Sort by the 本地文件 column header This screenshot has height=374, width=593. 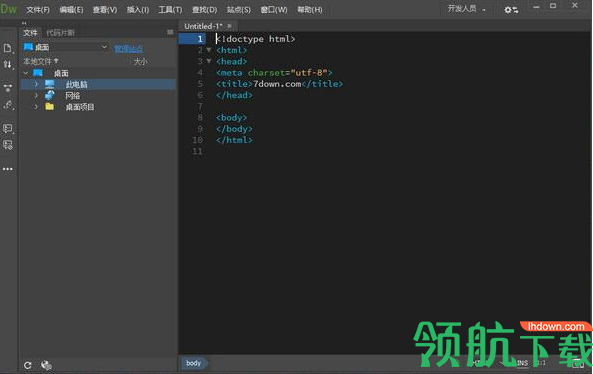pos(41,61)
